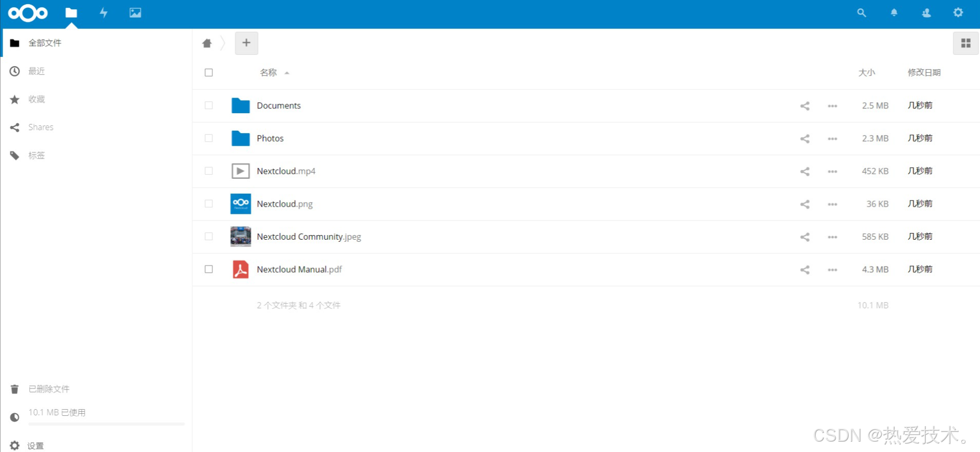
Task: Click the plus button to add a new file
Action: coord(247,43)
